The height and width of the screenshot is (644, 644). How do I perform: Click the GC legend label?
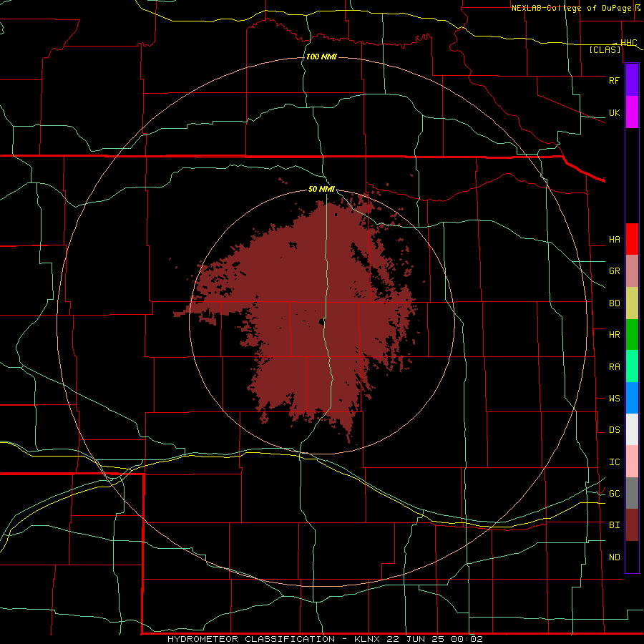click(614, 494)
